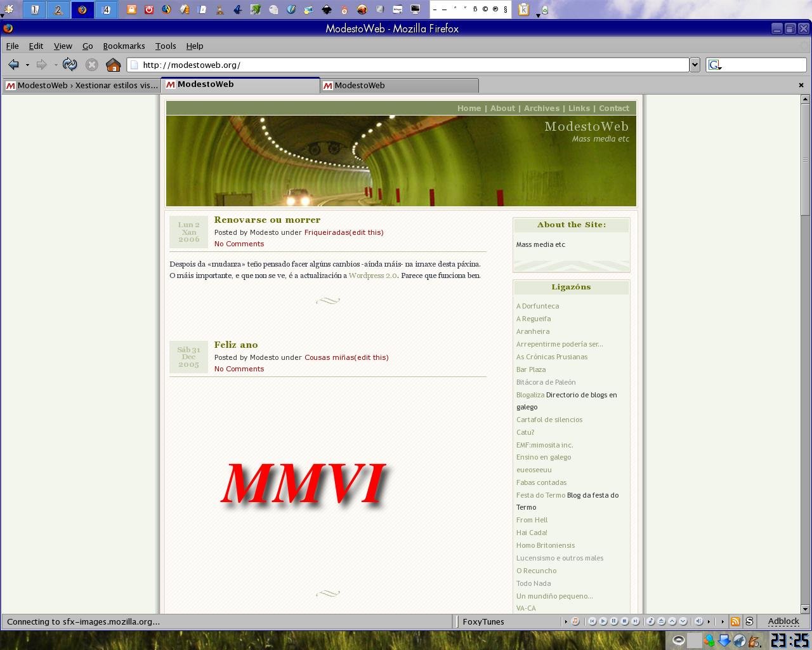812x650 pixels.
Task: Open the Klipper clipboard icon
Action: tap(523, 10)
